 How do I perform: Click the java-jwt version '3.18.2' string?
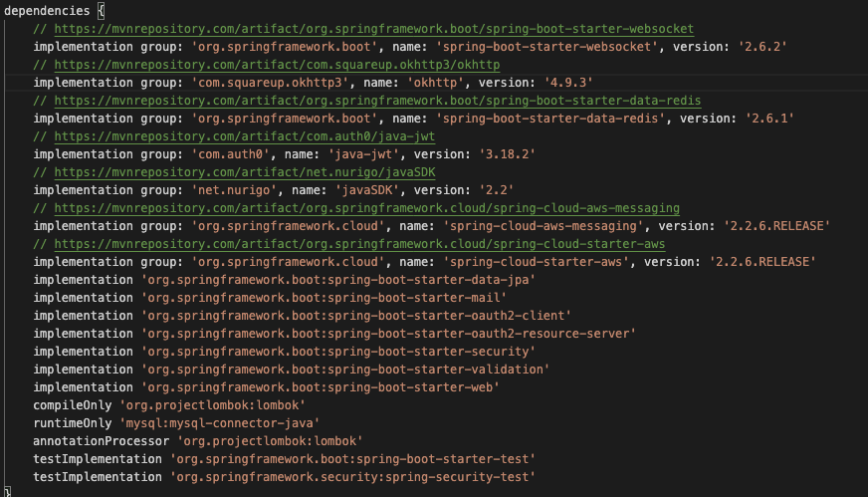click(x=507, y=154)
